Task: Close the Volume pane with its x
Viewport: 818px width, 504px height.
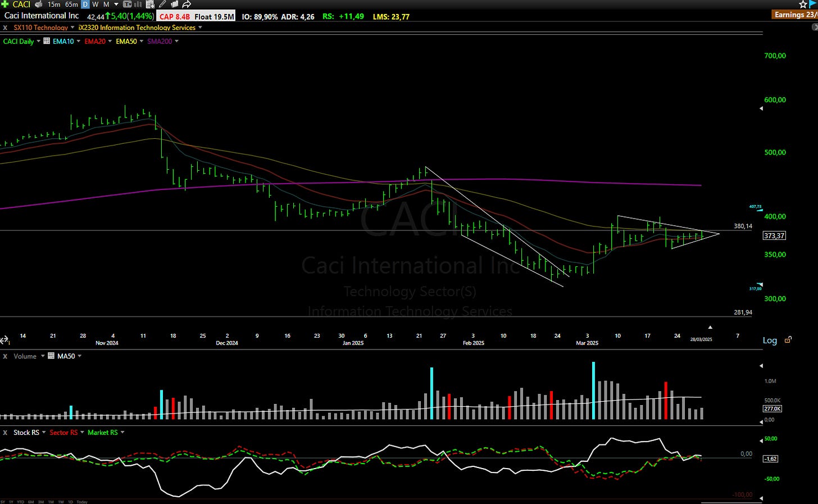Action: coord(5,356)
